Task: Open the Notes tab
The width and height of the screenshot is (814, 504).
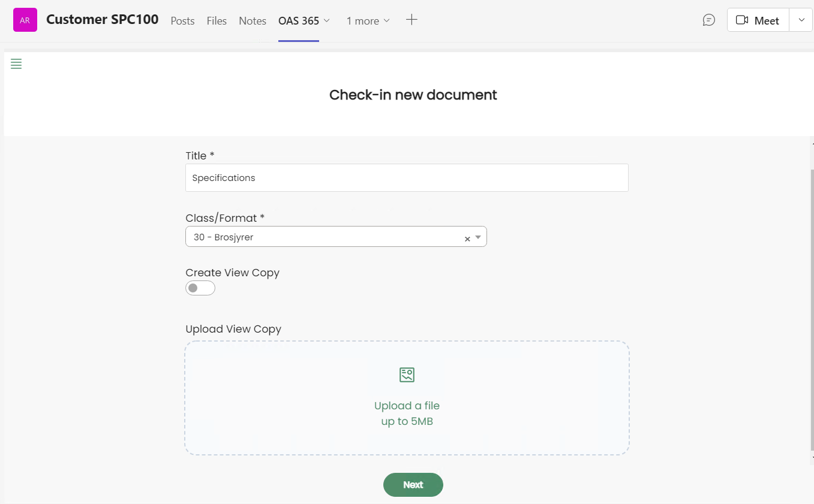Action: tap(253, 21)
